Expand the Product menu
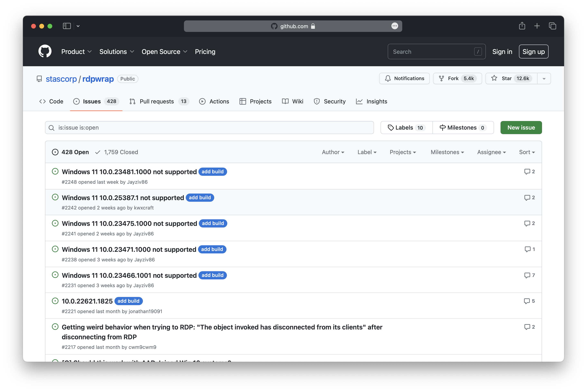 [76, 52]
